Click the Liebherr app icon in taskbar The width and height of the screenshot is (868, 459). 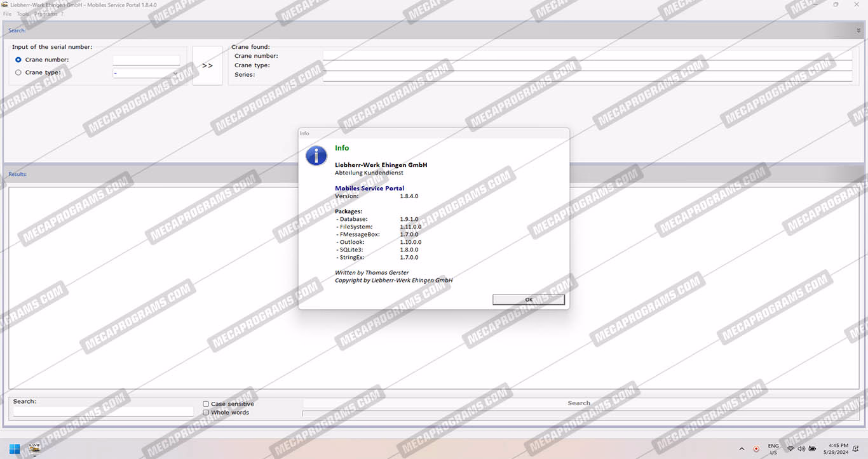tap(34, 448)
